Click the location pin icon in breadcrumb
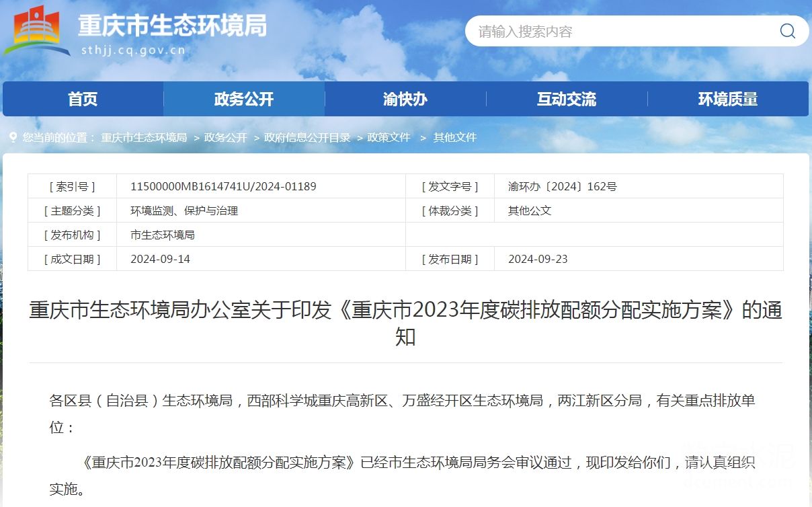This screenshot has height=507, width=812. 13,137
